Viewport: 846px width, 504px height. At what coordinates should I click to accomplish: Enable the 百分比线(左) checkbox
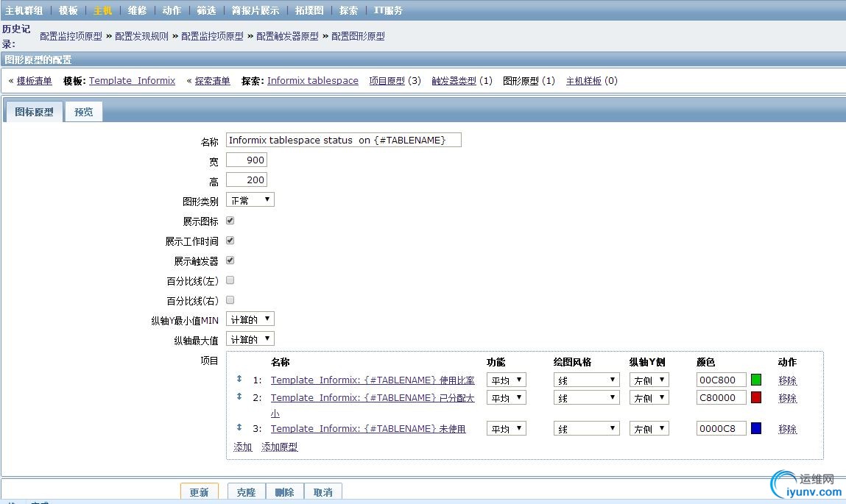(x=230, y=280)
